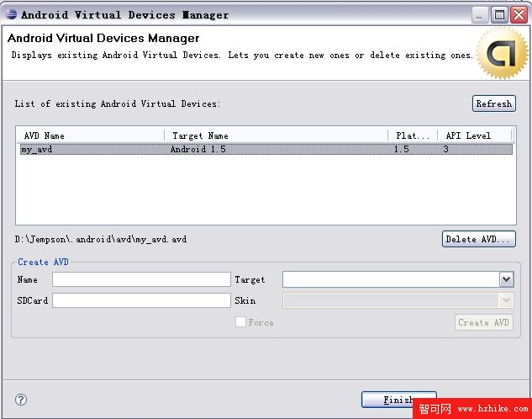Click the Name input field
The height and width of the screenshot is (419, 532).
point(141,279)
